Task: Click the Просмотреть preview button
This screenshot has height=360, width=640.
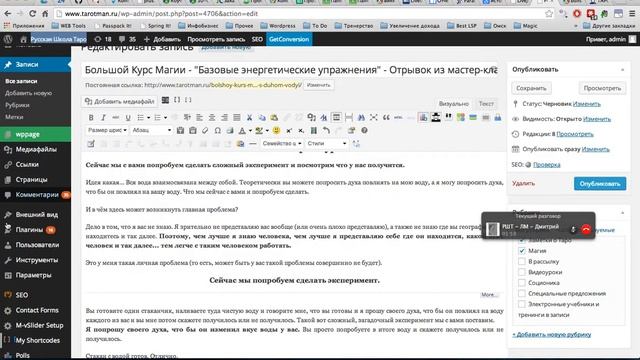Action: (602, 88)
